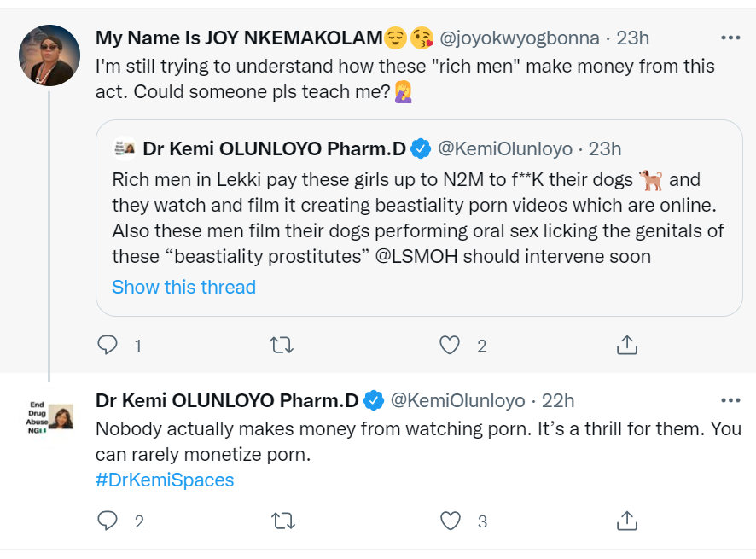Open more options on Dr Kemi's reply
Image resolution: width=756 pixels, height=559 pixels.
(x=730, y=400)
